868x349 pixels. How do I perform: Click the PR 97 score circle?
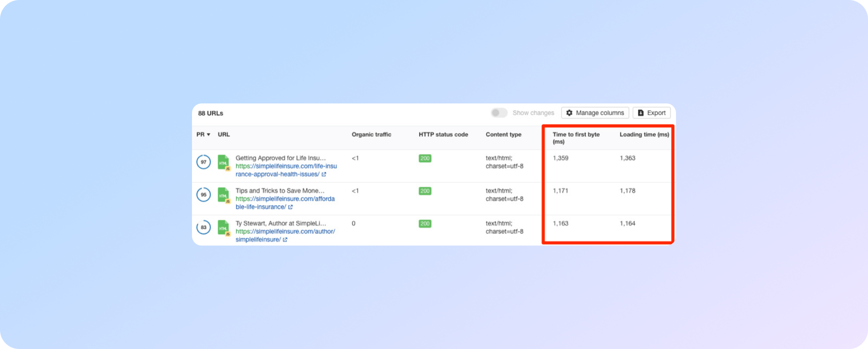coord(204,162)
